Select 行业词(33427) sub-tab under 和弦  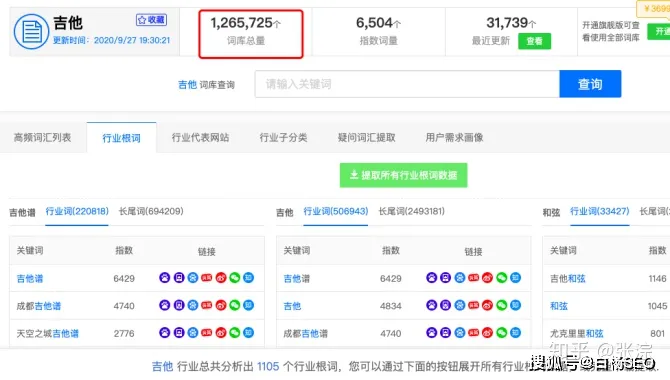point(599,211)
